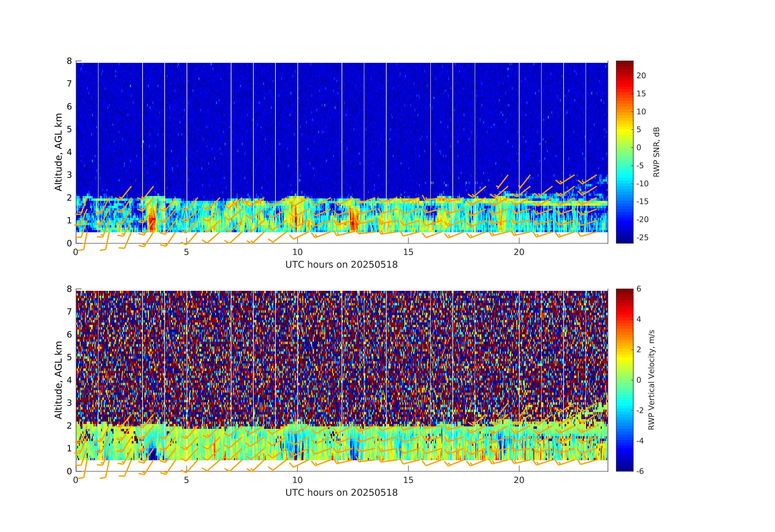
Task: Click the RWP Vertical Velocity colorbar
Action: 624,380
